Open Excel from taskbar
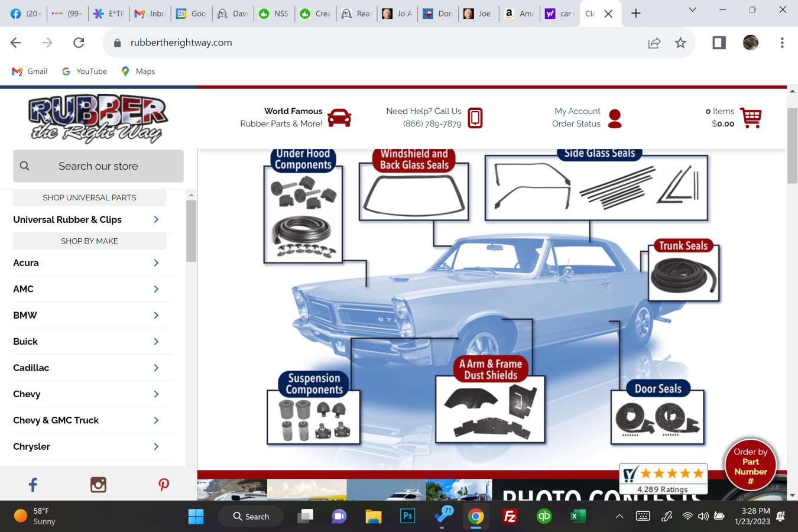 [x=578, y=517]
